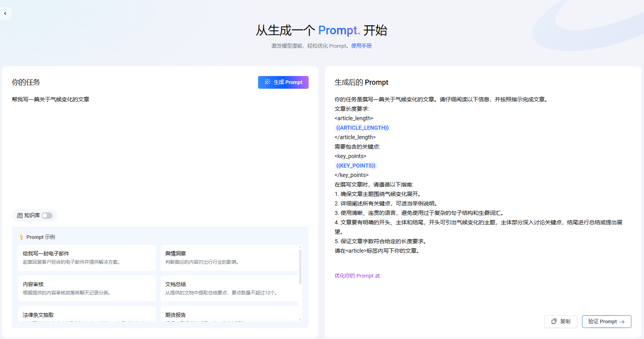Image resolution: width=644 pixels, height=339 pixels.
Task: Click the {{KEY_POINTS}} variable tag
Action: coord(356,166)
